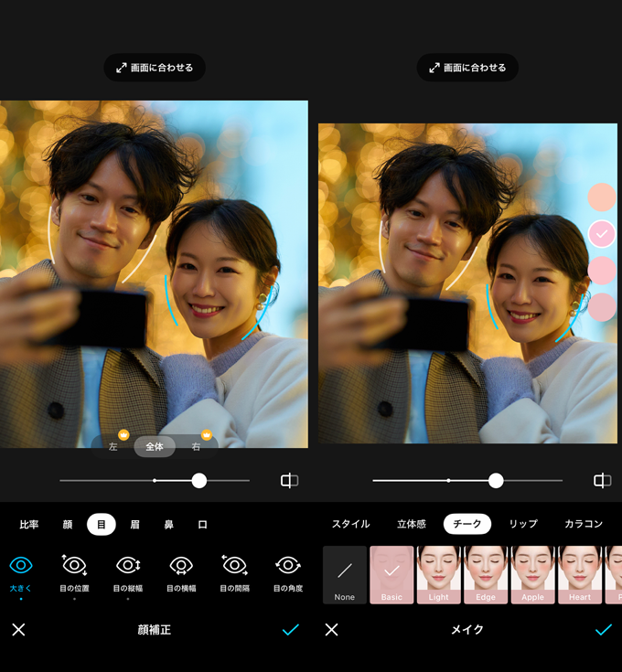622x672 pixels.
Task: Expand right image with 画面に合わせる
Action: [x=467, y=68]
